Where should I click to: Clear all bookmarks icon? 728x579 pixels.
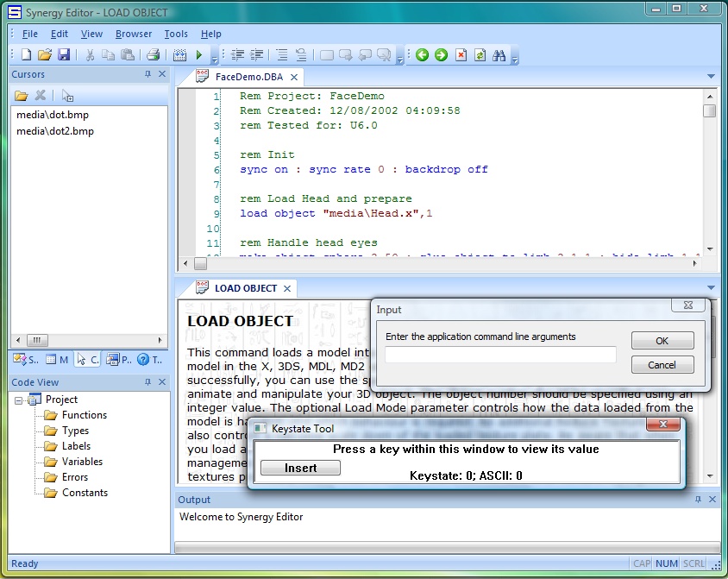[x=384, y=55]
